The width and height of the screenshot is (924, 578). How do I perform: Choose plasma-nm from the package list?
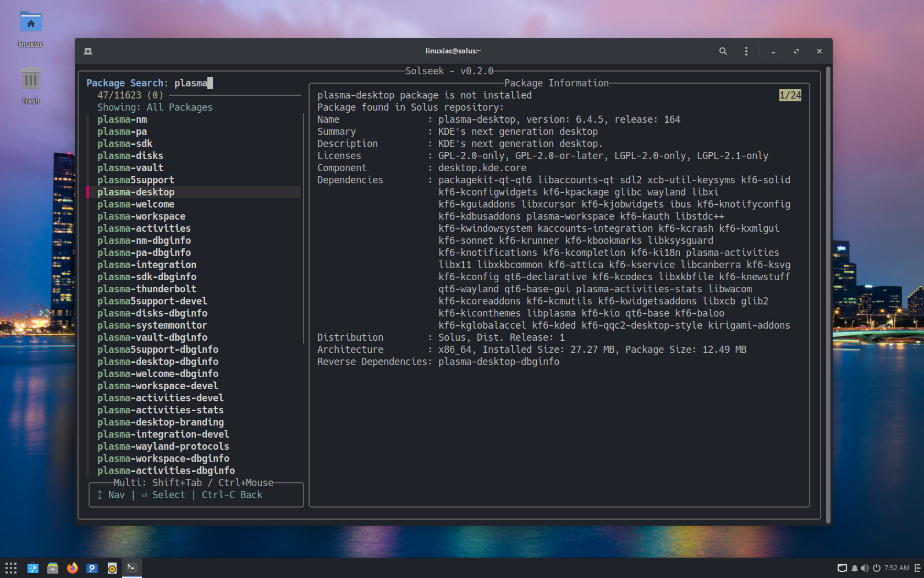tap(122, 119)
